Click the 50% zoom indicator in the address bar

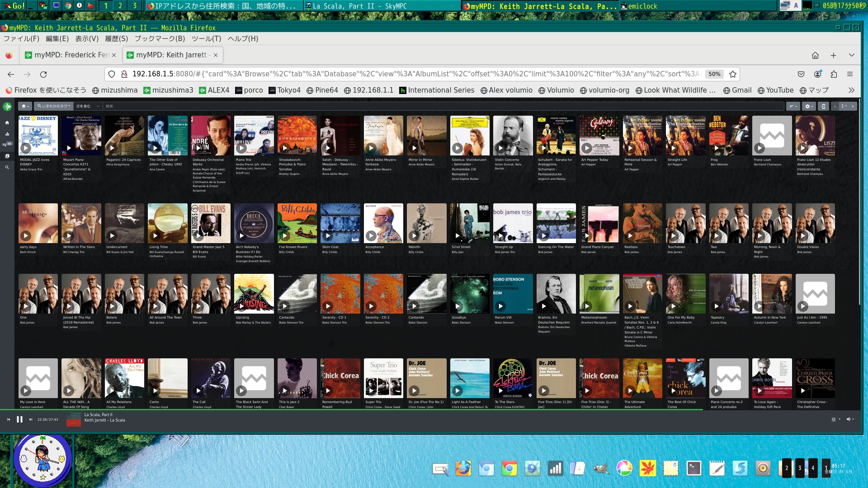coord(714,74)
